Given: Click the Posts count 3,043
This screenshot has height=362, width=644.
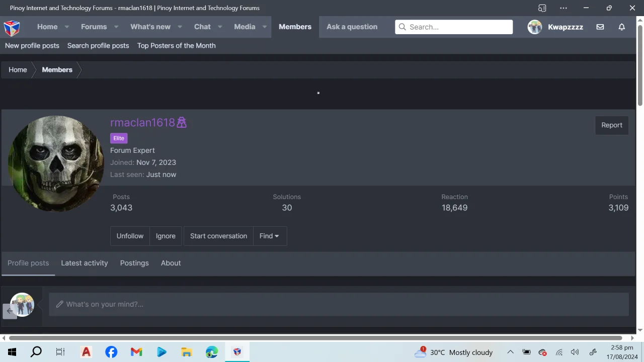Looking at the screenshot, I should tap(121, 208).
